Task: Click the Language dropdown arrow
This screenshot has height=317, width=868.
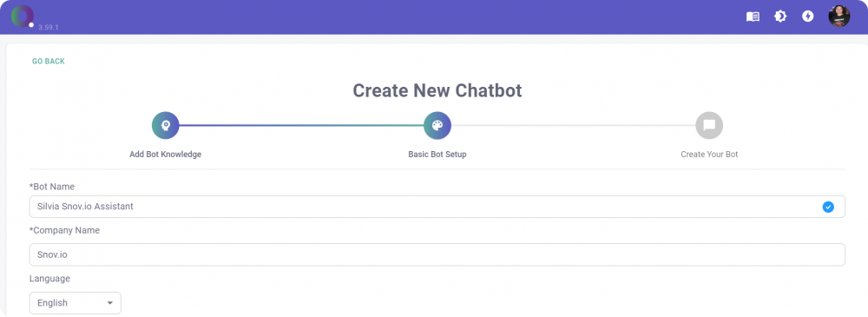Action: 109,303
